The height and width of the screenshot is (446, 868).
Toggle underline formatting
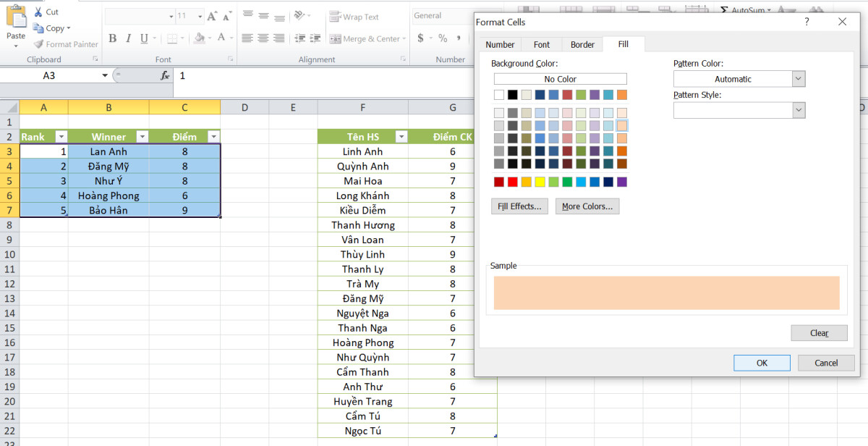click(142, 37)
